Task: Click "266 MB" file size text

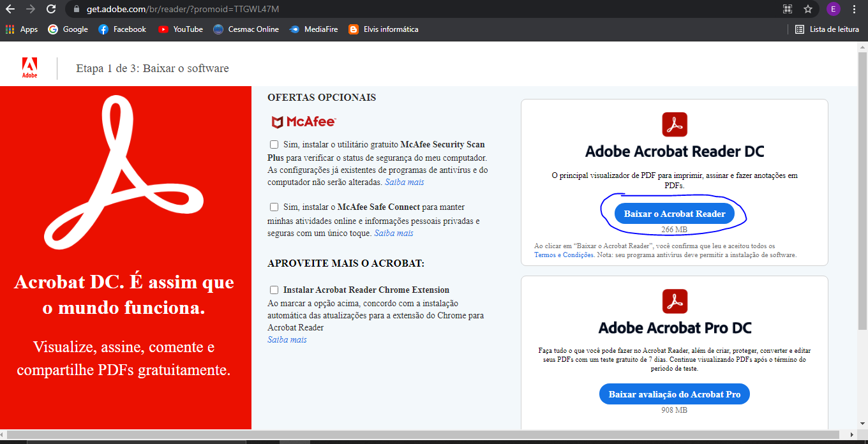Action: point(675,230)
